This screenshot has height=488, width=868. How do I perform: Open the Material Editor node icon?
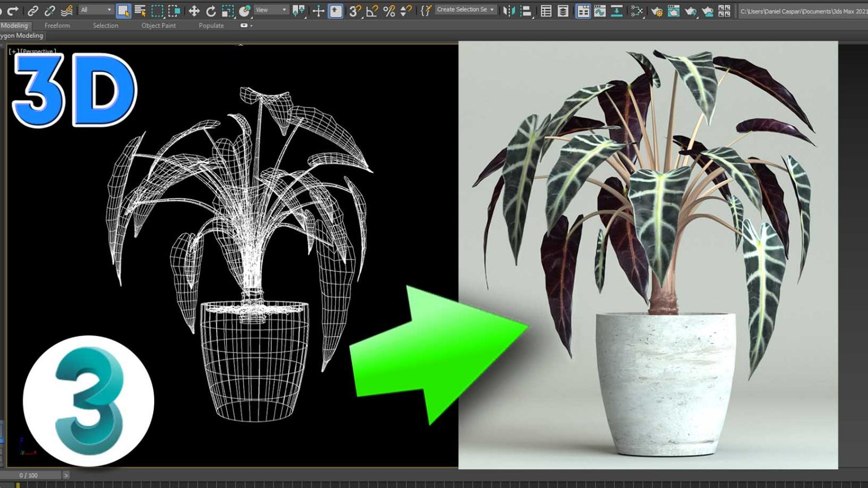click(x=637, y=10)
